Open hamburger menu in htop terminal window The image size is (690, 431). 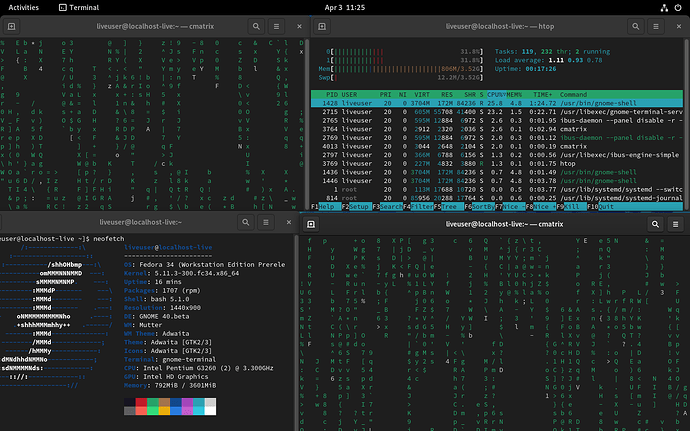click(656, 26)
